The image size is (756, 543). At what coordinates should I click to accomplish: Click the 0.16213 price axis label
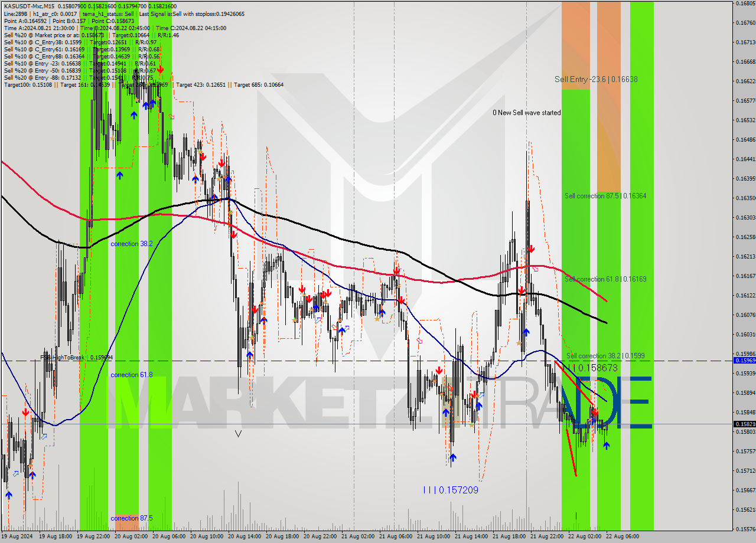coord(745,256)
